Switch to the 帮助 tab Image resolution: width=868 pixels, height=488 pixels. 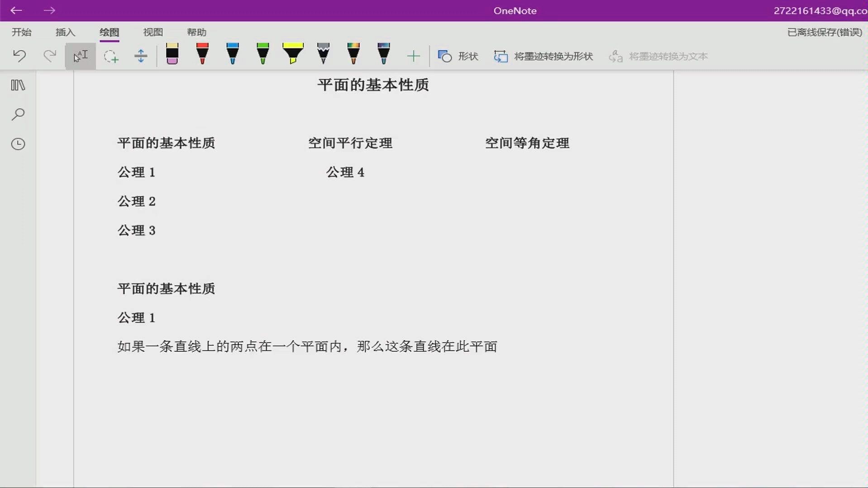point(196,32)
